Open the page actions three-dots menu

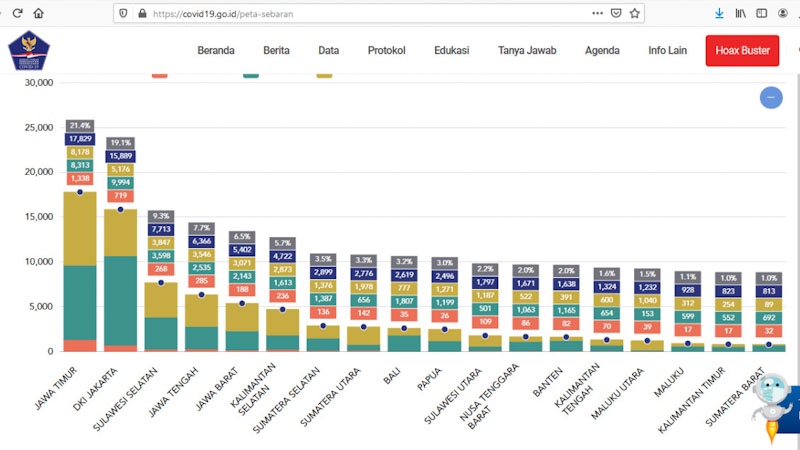click(x=598, y=14)
